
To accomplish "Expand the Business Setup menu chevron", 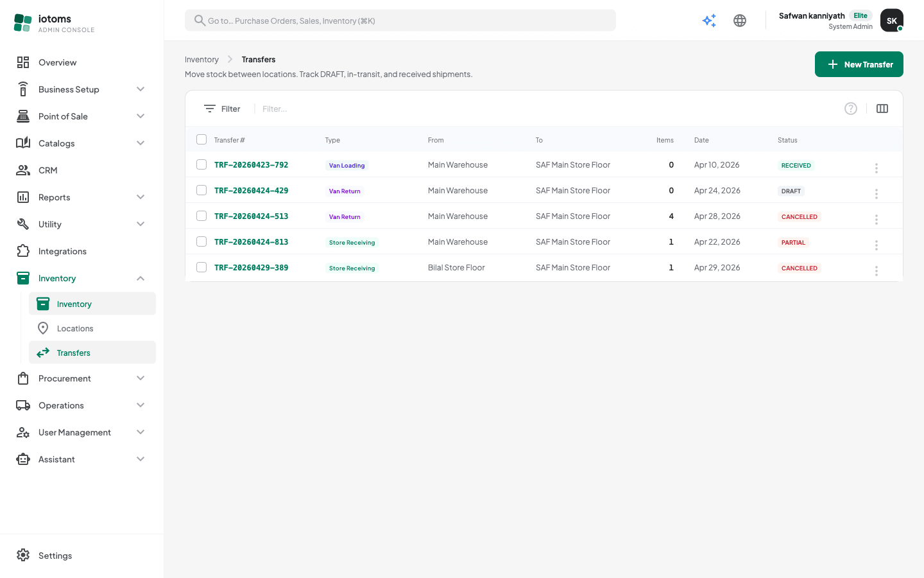I will [141, 89].
